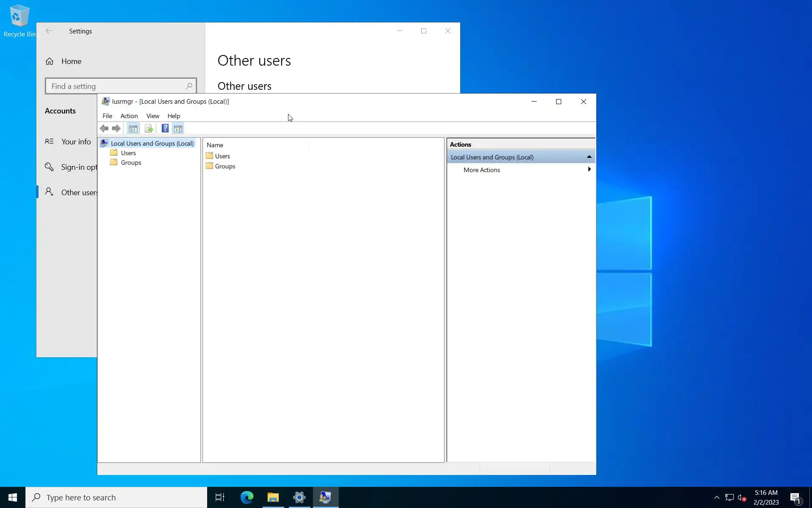Show hidden system tray icons
This screenshot has width=812, height=508.
coord(716,497)
